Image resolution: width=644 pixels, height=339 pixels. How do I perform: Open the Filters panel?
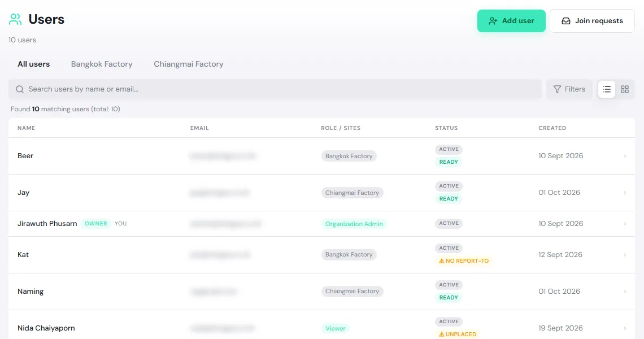click(569, 89)
